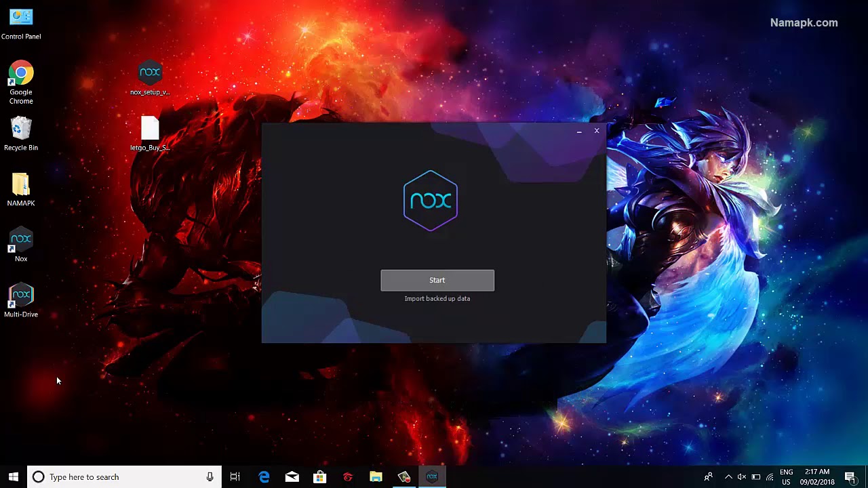Select the NAMAPK folder on desktop
868x488 pixels.
(21, 190)
